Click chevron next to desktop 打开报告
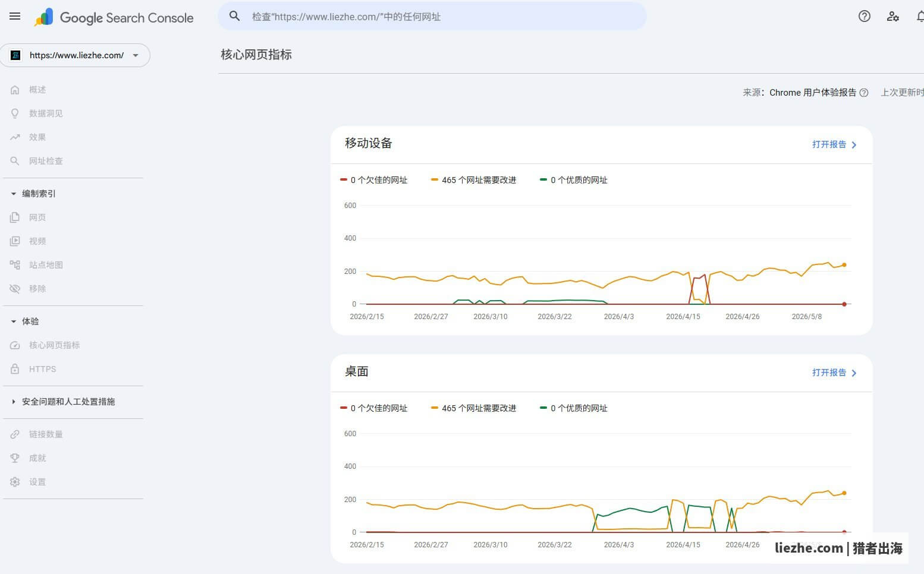The image size is (924, 574). (x=854, y=373)
